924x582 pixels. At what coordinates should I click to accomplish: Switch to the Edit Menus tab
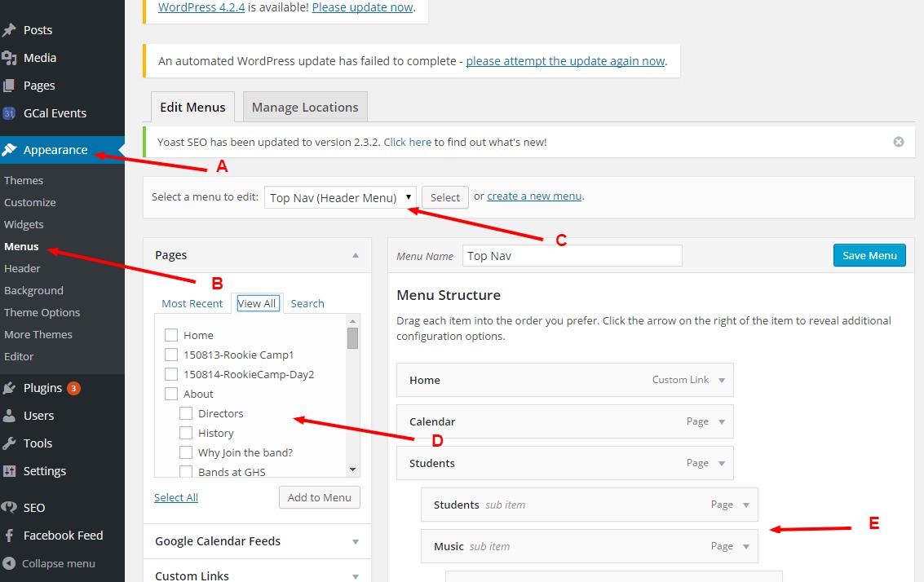192,108
